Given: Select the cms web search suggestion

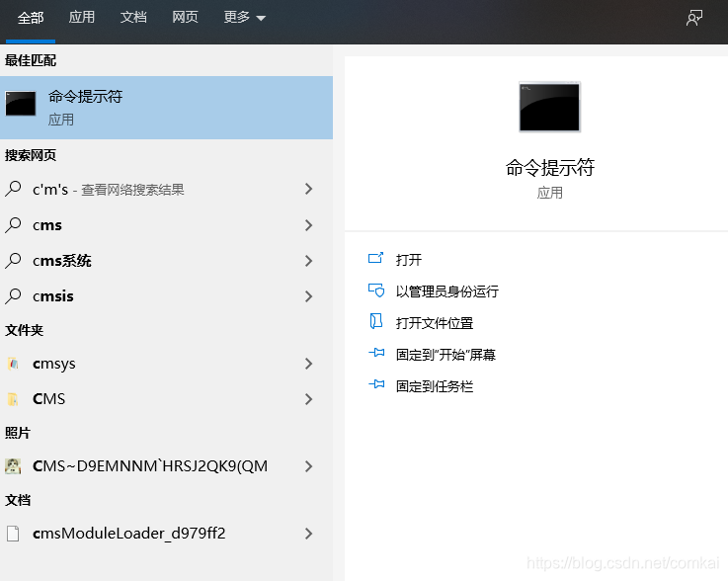Looking at the screenshot, I should click(x=166, y=225).
